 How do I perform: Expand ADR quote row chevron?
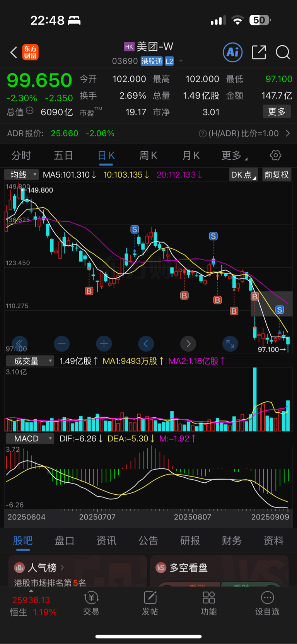288,133
